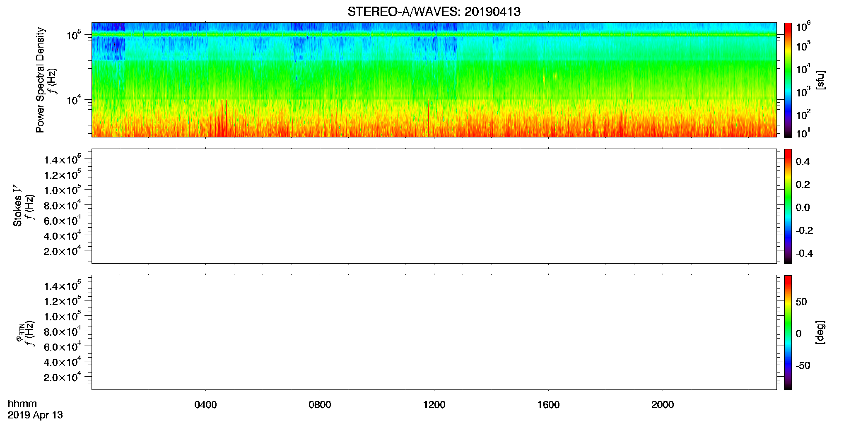The image size is (868, 447).
Task: Click the Stokes V colorbar
Action: pos(788,206)
